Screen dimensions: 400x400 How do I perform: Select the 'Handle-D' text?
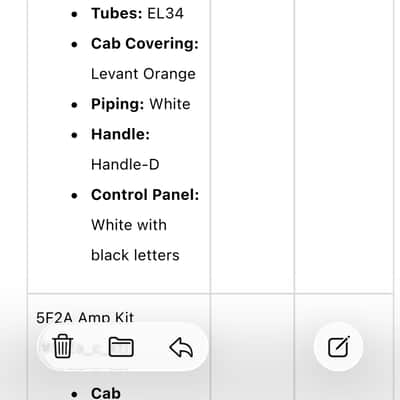tap(125, 165)
